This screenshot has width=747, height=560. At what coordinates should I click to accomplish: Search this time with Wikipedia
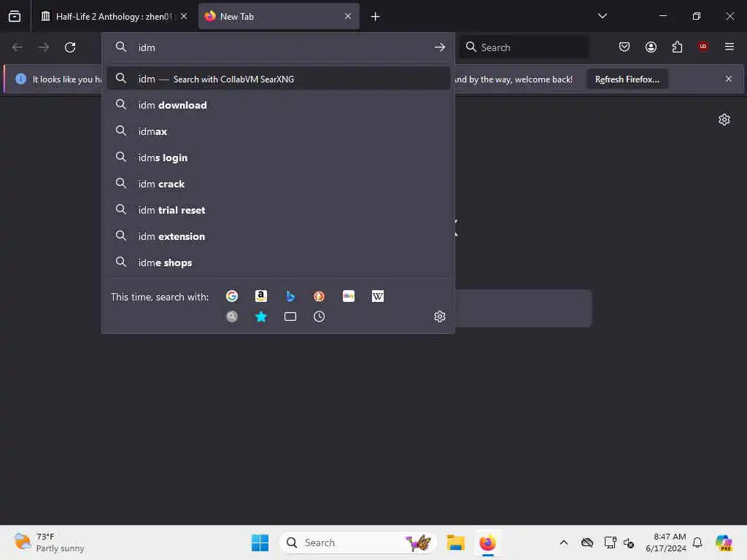[378, 296]
